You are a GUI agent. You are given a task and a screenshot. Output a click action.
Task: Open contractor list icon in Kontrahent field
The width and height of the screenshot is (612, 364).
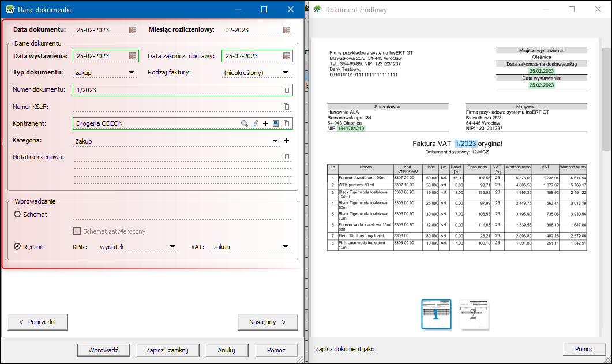point(276,123)
